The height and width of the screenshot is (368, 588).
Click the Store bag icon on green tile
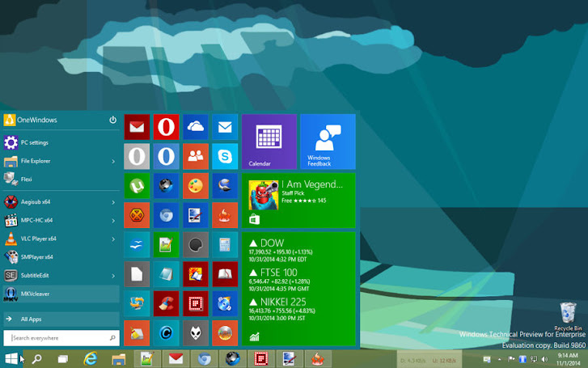click(254, 219)
